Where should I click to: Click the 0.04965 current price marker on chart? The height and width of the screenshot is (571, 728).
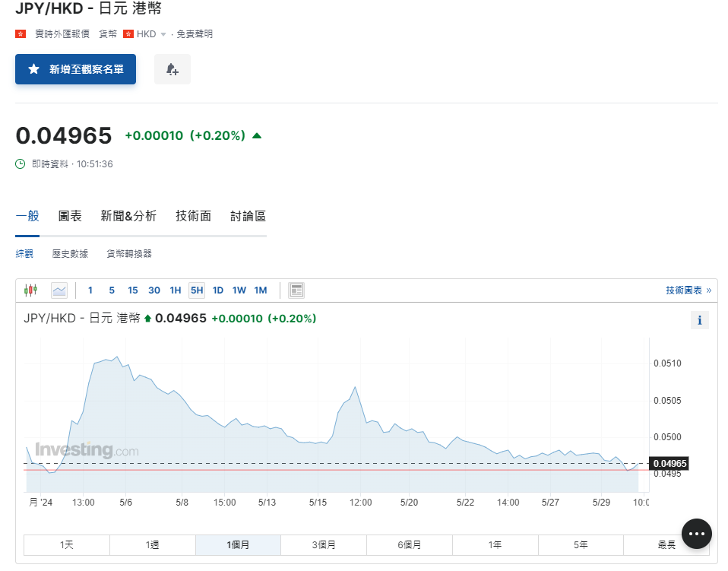point(669,463)
